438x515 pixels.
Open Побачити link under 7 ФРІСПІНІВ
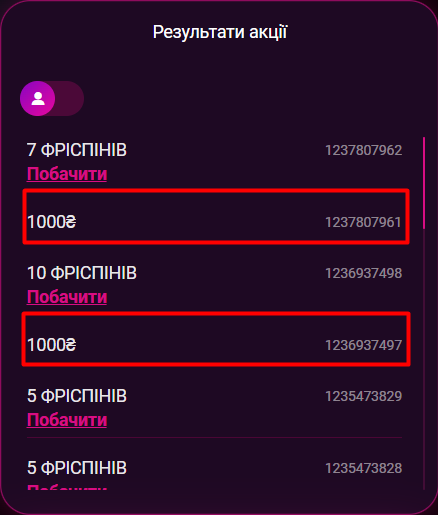(x=67, y=174)
